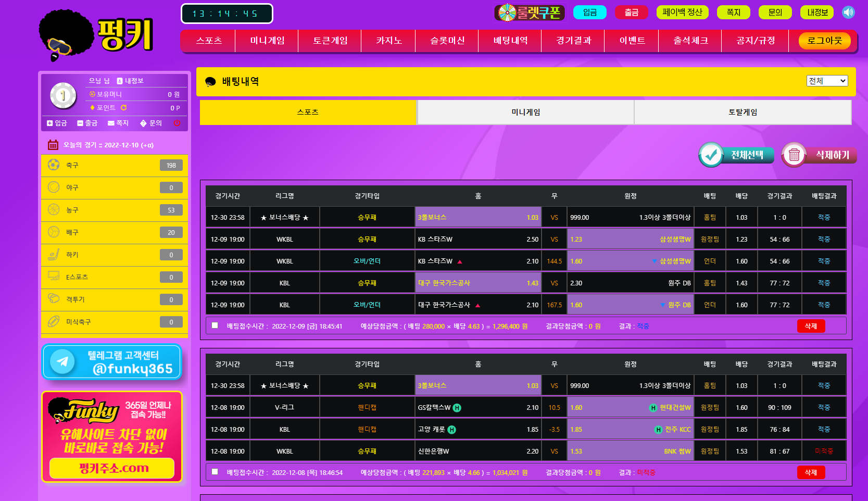Refresh points with the reload icon
Viewport: 868px width, 501px height.
[x=124, y=108]
